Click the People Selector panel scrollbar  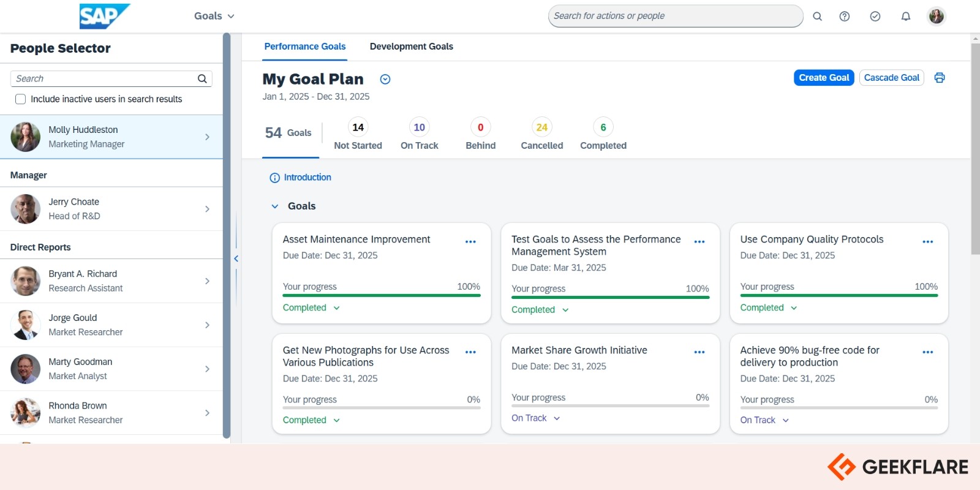point(227,236)
